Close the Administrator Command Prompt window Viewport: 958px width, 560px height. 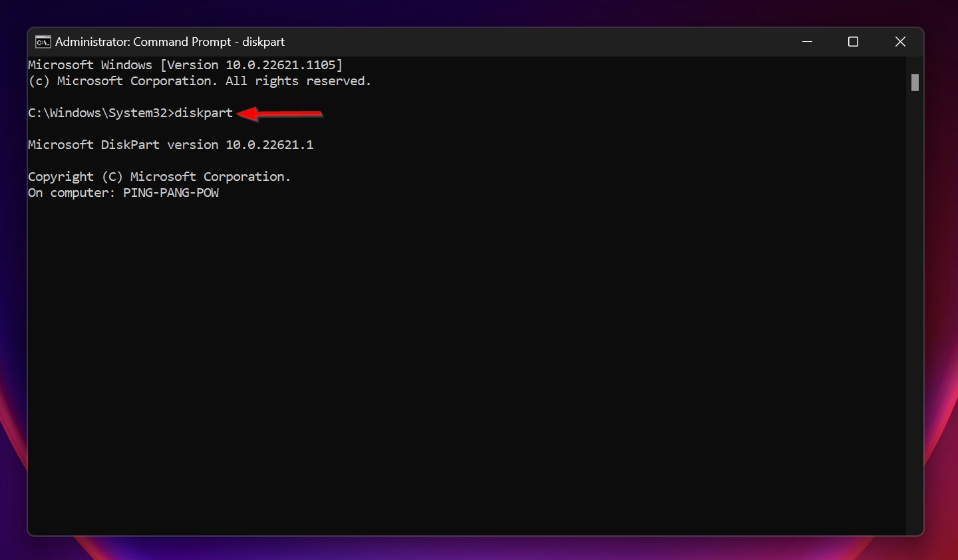(900, 42)
